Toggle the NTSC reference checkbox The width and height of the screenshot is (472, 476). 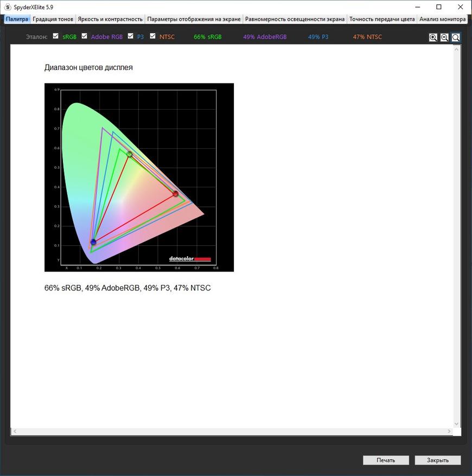[x=152, y=36]
